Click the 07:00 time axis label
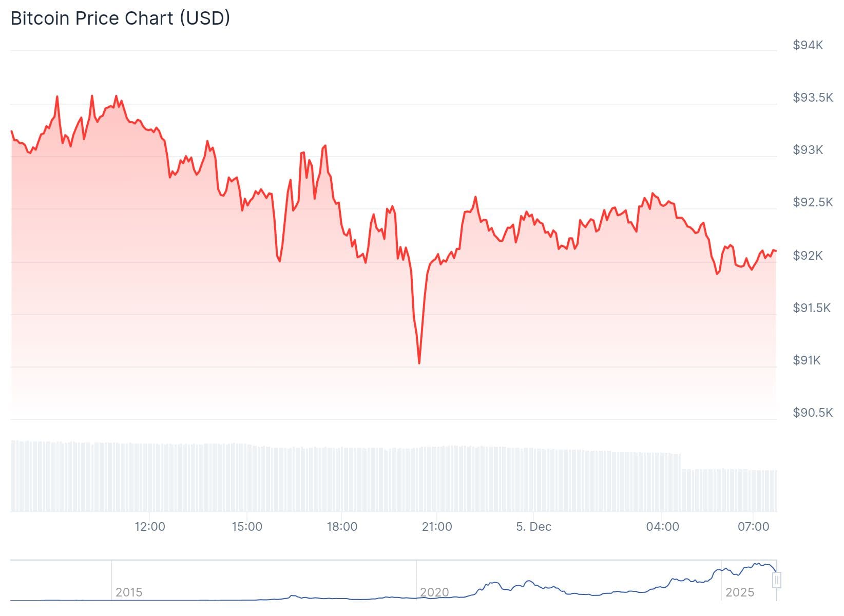 753,527
